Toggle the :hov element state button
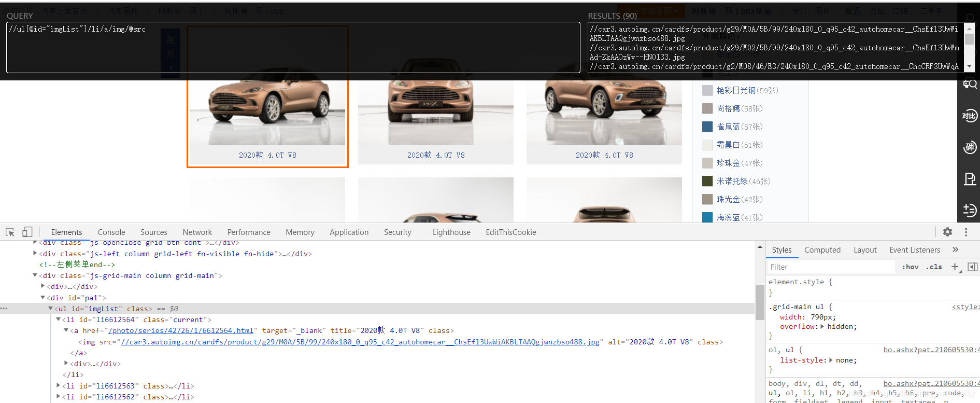 (910, 267)
